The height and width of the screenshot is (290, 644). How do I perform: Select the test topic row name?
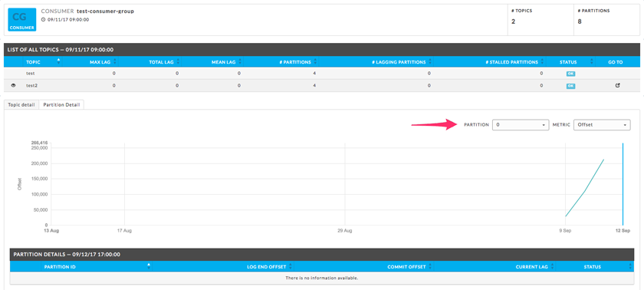tap(30, 74)
